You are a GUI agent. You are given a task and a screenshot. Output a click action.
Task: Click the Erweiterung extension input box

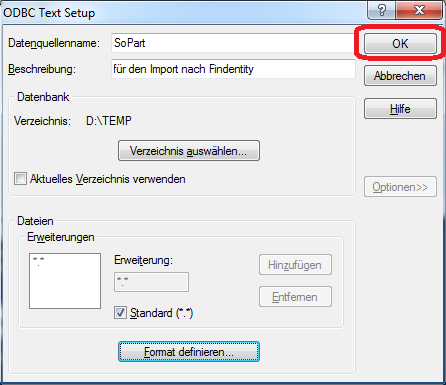pyautogui.click(x=151, y=282)
